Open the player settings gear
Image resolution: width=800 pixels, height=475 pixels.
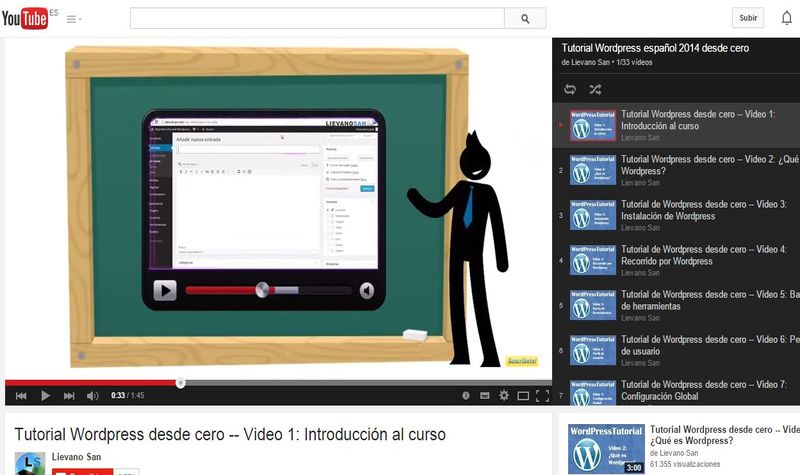point(504,395)
